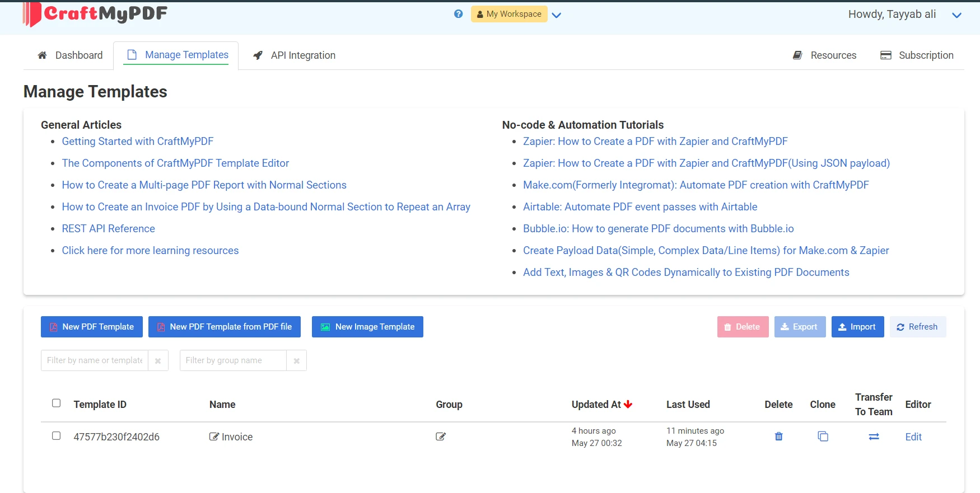Screen dimensions: 980x493
Task: Open Invoice PDF Data-bound Section article
Action: coord(266,207)
